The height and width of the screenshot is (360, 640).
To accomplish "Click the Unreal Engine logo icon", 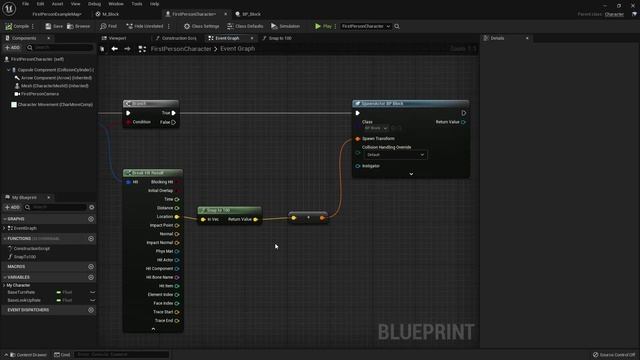I will (9, 8).
